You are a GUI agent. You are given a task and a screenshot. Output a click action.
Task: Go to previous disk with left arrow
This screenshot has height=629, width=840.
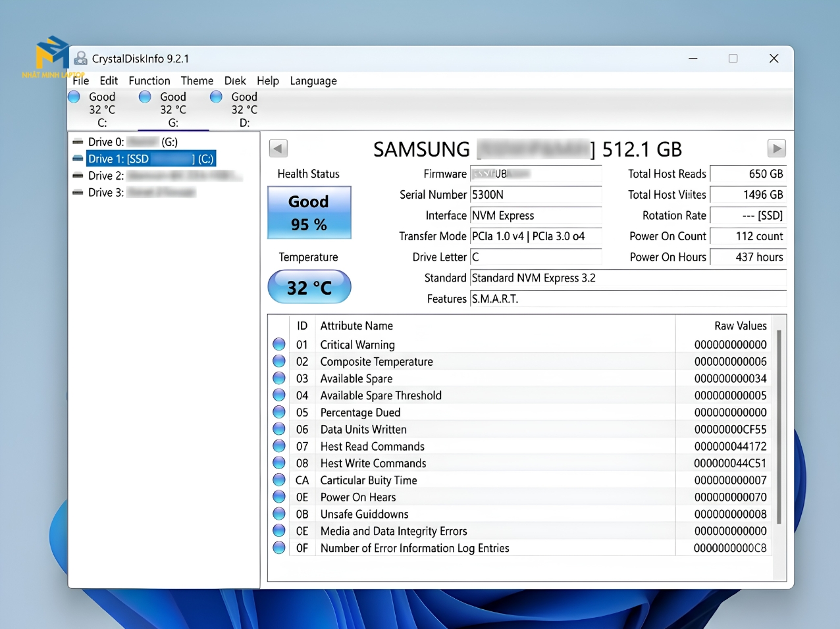[278, 149]
